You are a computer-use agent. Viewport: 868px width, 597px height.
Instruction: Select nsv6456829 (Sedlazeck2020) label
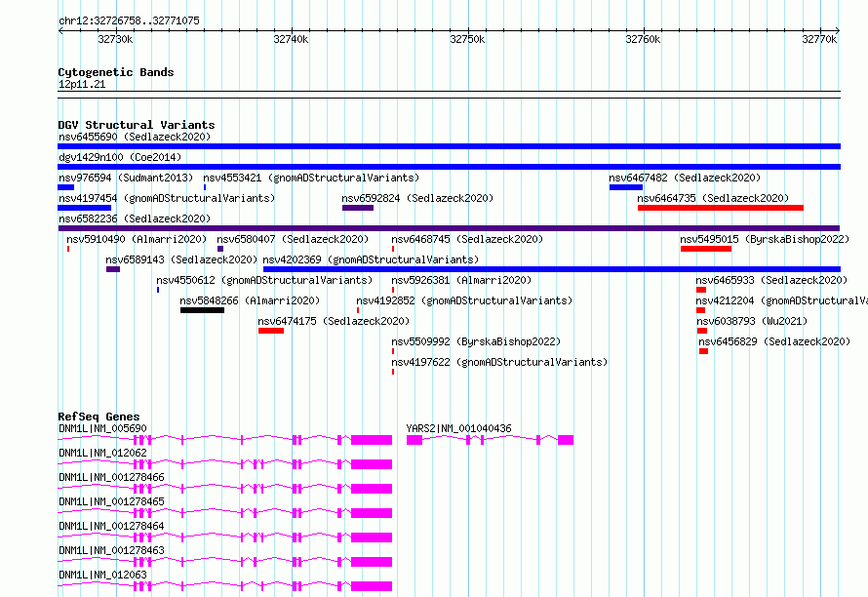pyautogui.click(x=774, y=341)
